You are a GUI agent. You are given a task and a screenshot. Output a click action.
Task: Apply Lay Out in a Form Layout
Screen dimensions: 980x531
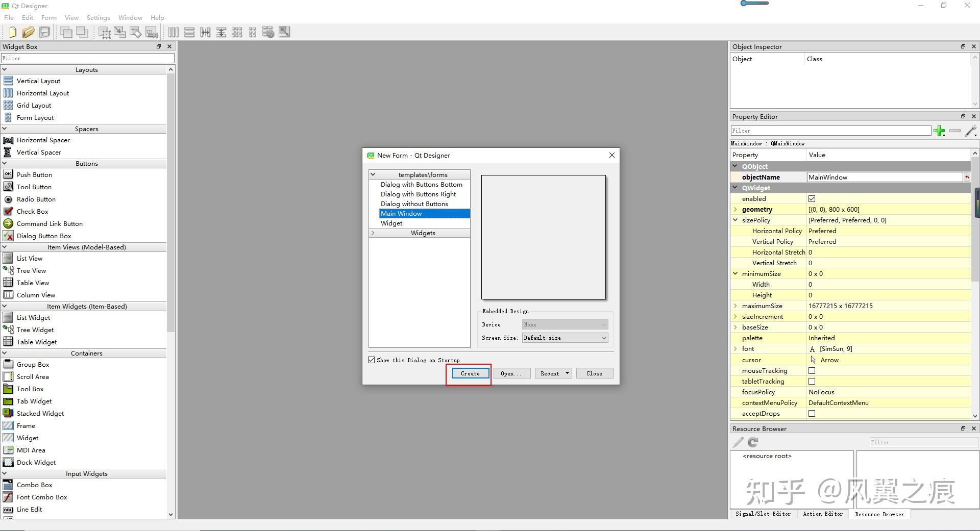point(253,32)
